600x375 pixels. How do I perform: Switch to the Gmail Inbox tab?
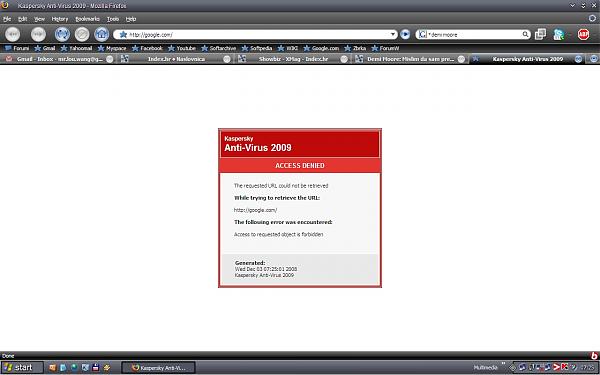point(59,59)
